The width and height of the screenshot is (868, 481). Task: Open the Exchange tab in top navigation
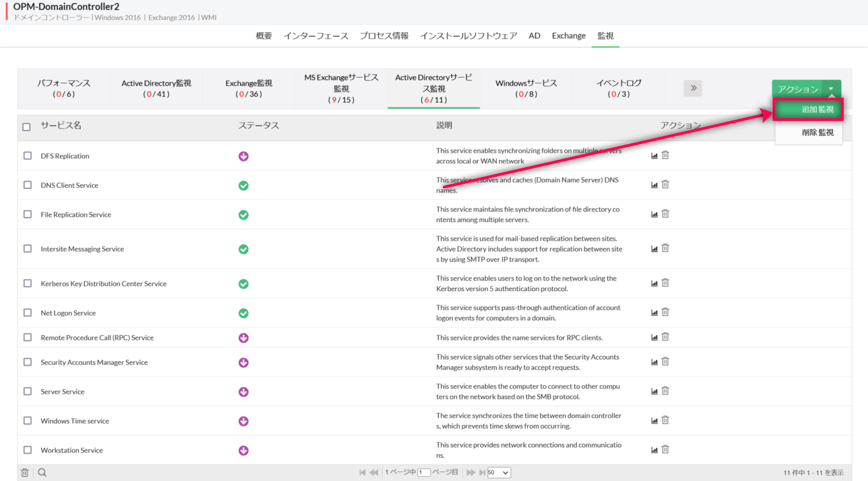pyautogui.click(x=569, y=36)
